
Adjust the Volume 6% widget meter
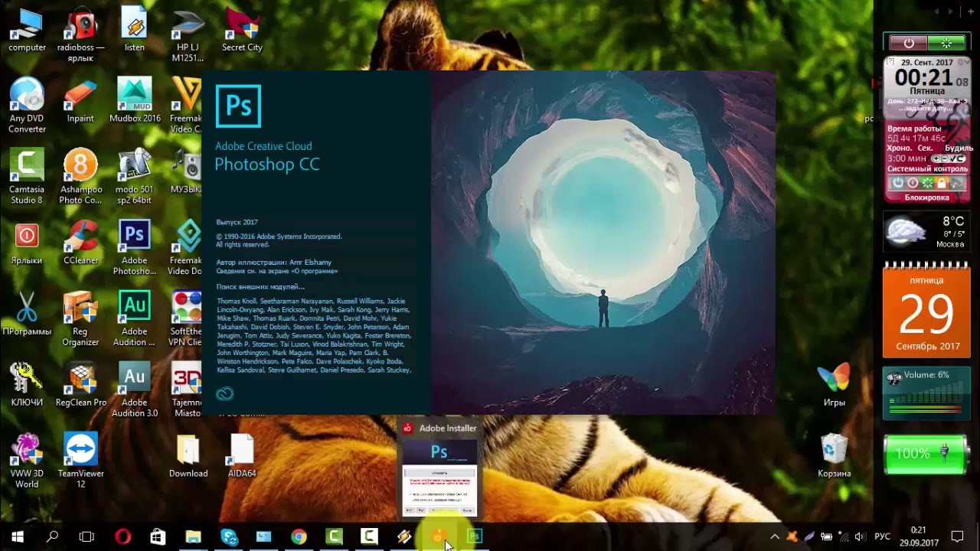pyautogui.click(x=926, y=394)
